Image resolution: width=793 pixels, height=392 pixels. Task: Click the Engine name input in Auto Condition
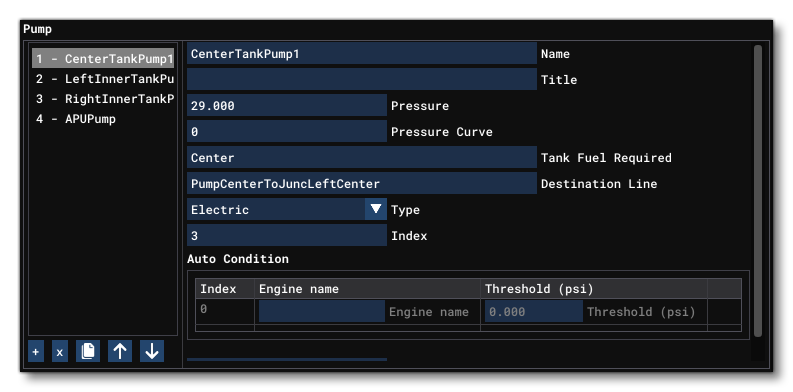[x=322, y=312]
